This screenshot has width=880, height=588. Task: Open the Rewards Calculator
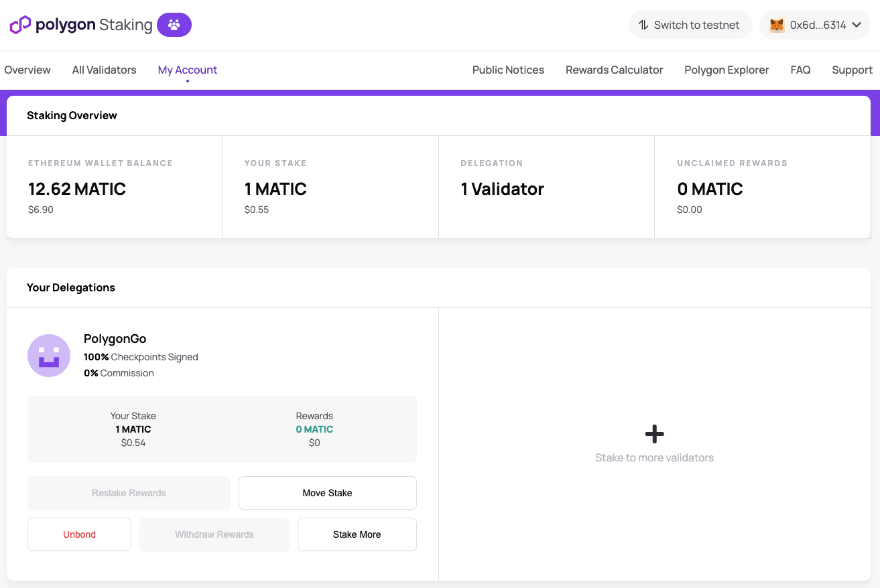[614, 70]
